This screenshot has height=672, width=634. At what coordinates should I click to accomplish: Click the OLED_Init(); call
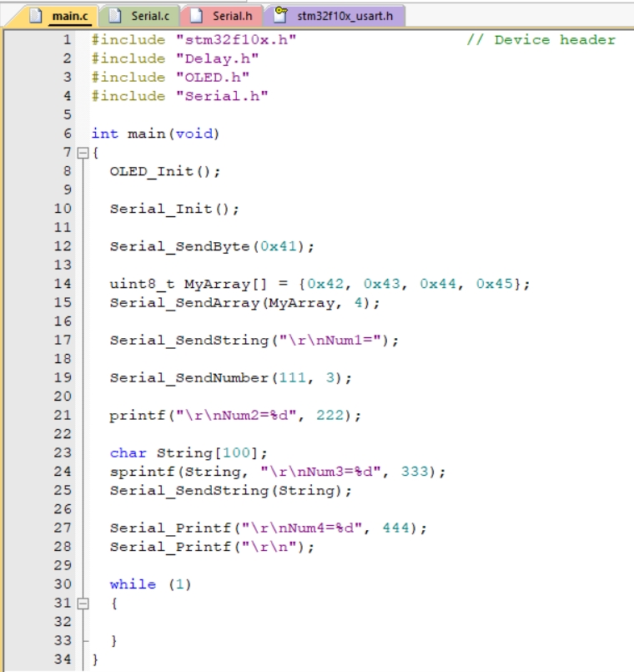click(165, 171)
